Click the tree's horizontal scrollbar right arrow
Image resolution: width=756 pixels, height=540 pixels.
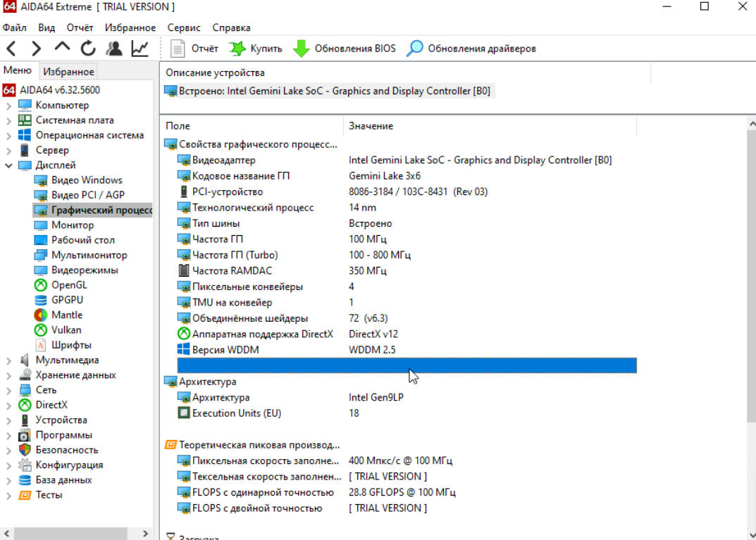(145, 533)
